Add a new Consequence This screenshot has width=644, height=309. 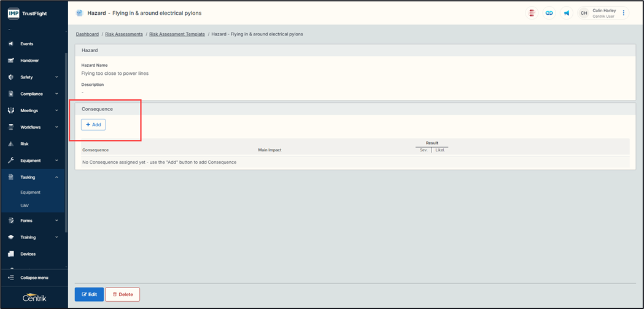pos(93,124)
